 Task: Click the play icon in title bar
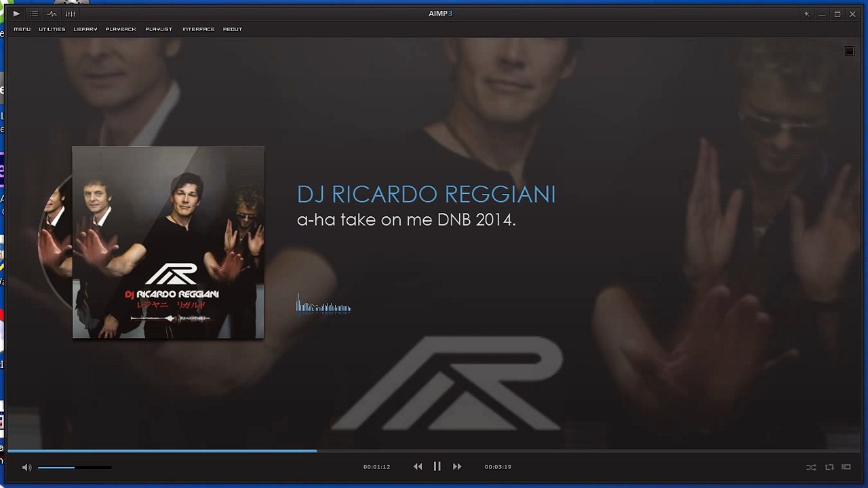[x=16, y=14]
